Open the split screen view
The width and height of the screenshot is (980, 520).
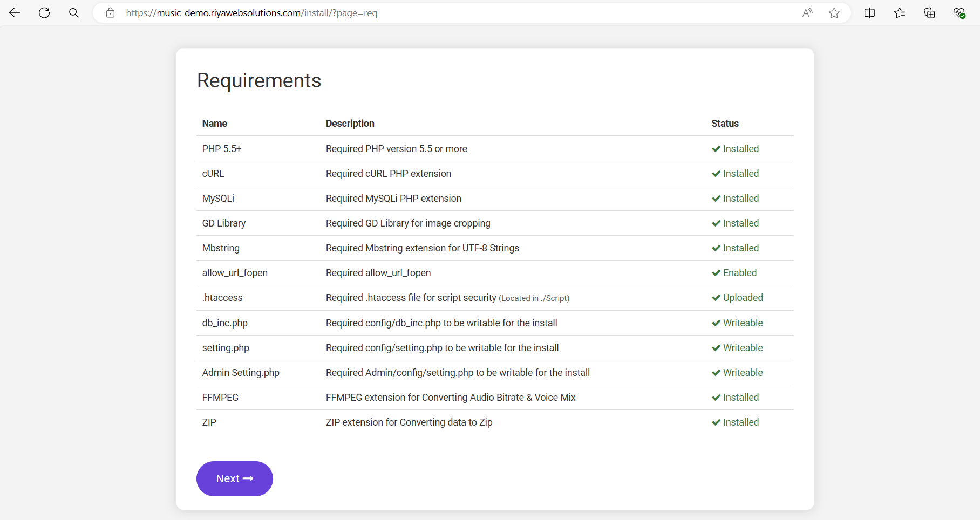point(869,13)
